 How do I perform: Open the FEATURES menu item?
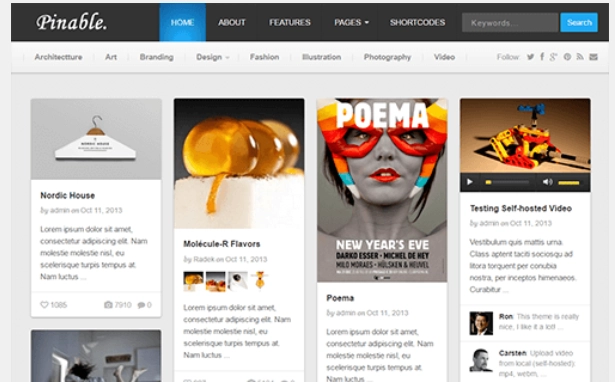pos(290,22)
